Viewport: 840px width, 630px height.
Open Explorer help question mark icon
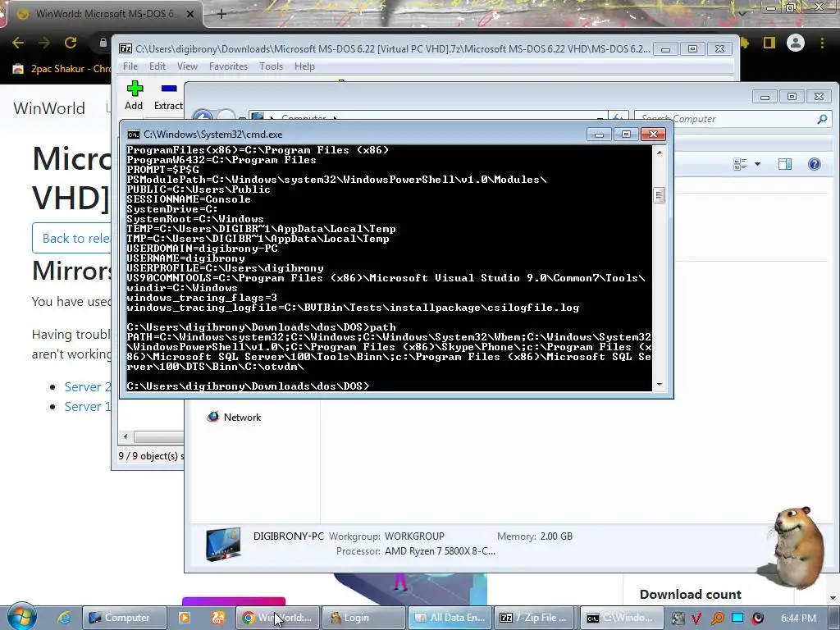(815, 164)
